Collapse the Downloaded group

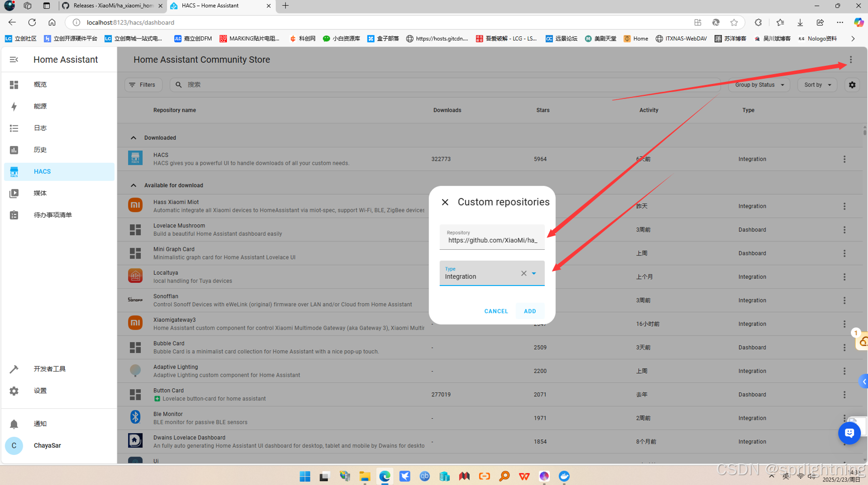pyautogui.click(x=133, y=138)
